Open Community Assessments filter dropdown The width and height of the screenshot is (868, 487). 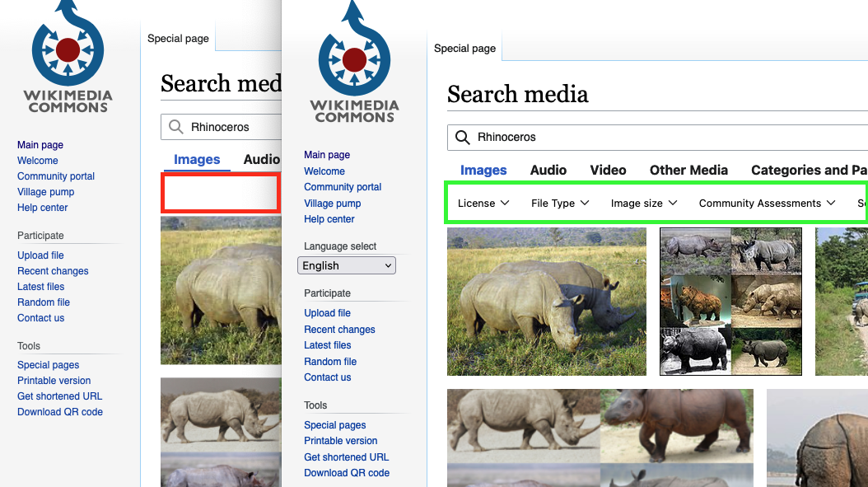(767, 204)
